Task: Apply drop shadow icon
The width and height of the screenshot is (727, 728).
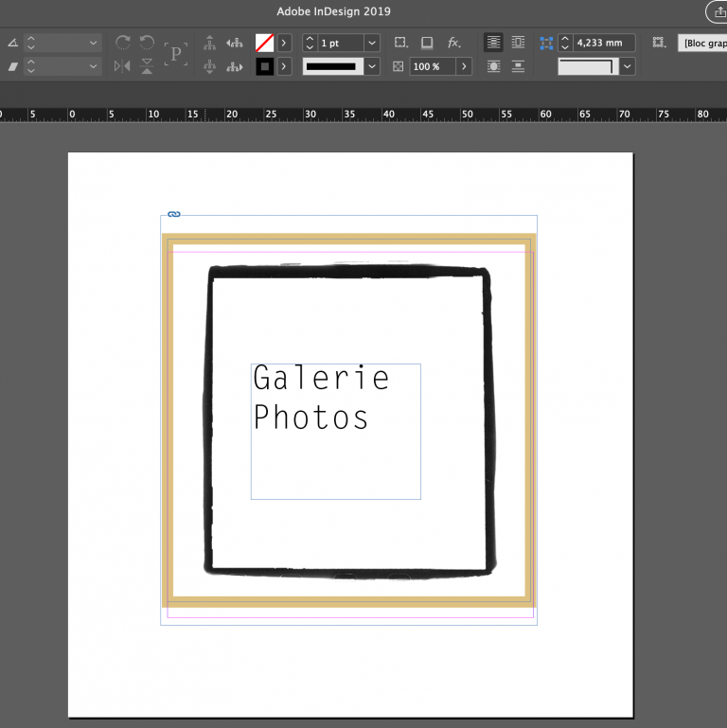Action: pyautogui.click(x=427, y=44)
